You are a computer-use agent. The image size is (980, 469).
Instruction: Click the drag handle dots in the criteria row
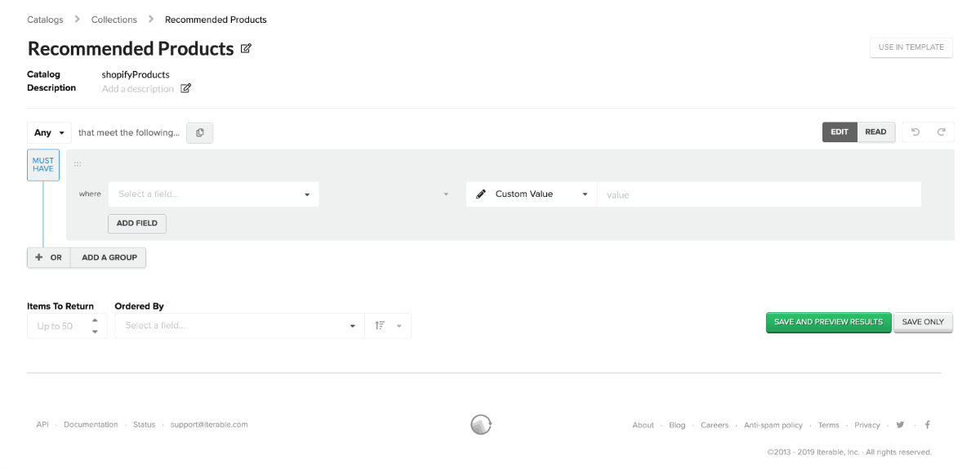pos(78,164)
